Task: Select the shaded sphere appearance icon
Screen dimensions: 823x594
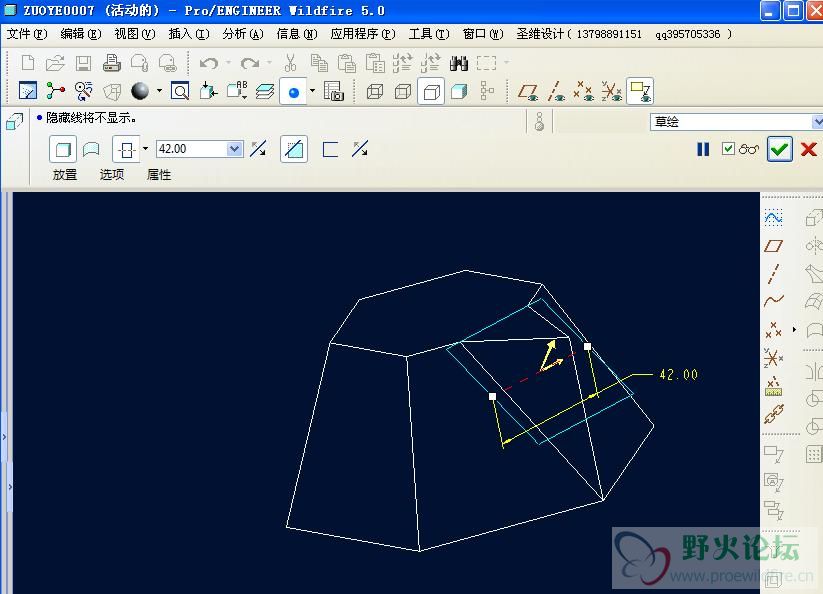Action: [140, 91]
